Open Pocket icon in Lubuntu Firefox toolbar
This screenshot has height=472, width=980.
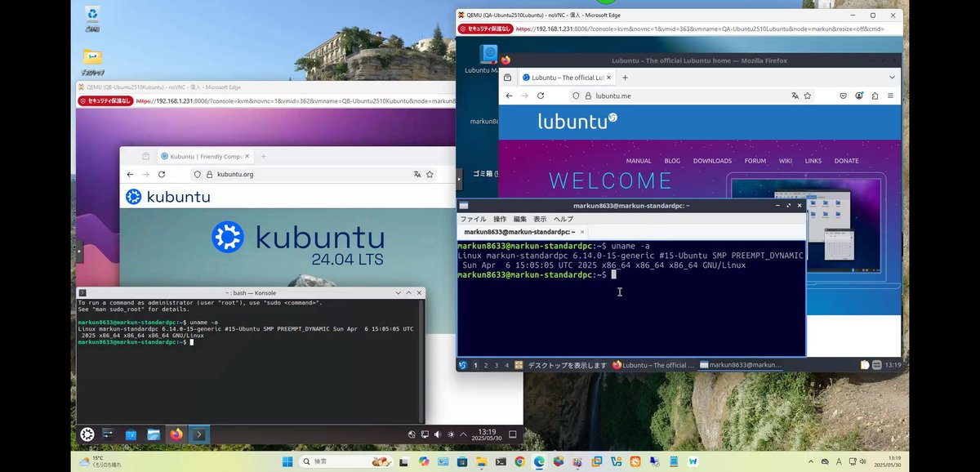click(844, 96)
